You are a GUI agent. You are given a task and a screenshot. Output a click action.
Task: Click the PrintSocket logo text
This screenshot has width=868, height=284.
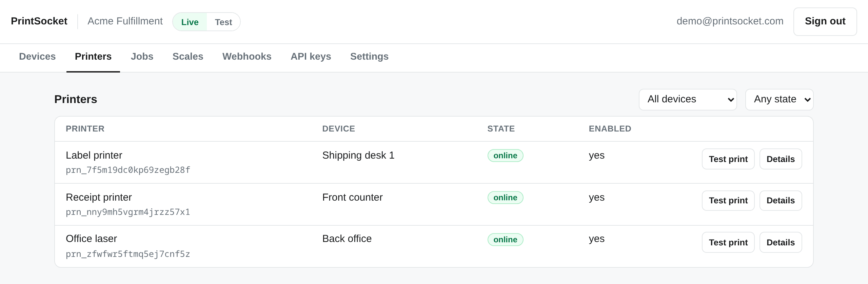pyautogui.click(x=39, y=21)
